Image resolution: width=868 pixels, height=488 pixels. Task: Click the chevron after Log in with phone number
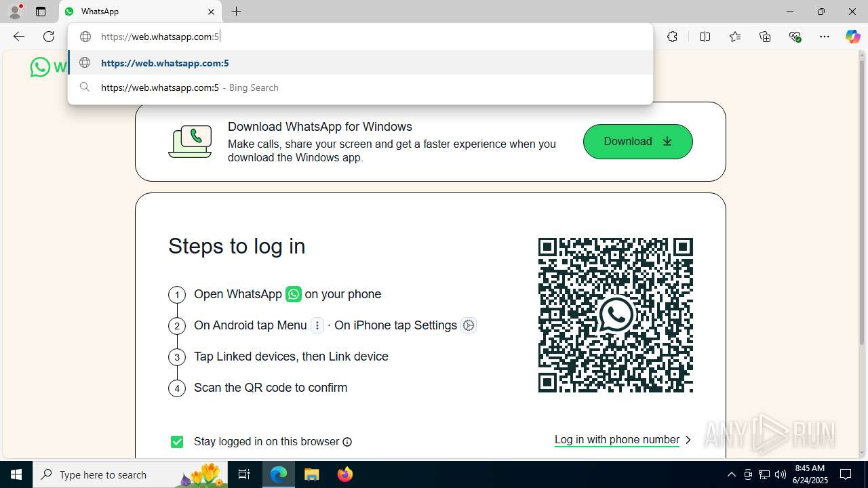688,440
